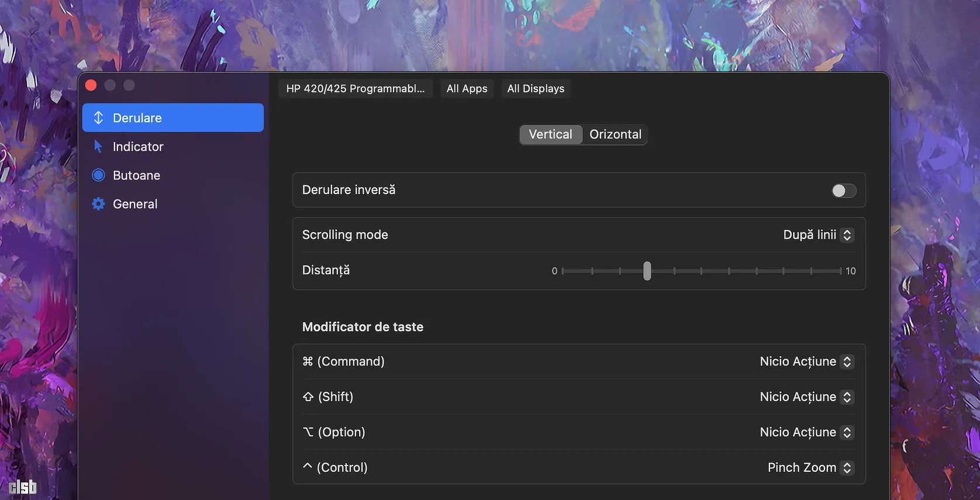Viewport: 980px width, 500px height.
Task: Click the Distanță slider handle
Action: point(647,271)
